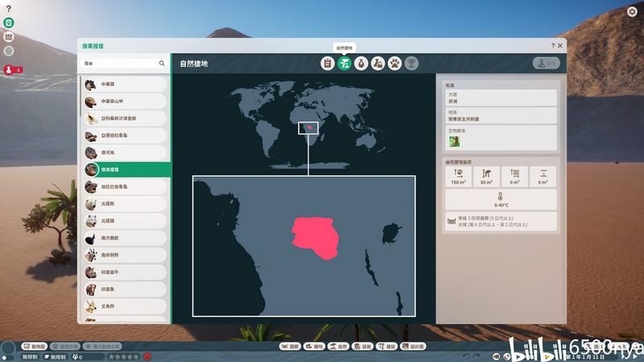The width and height of the screenshot is (644, 362).
Task: Click the undo arrow in bottom bar
Action: tap(466, 356)
